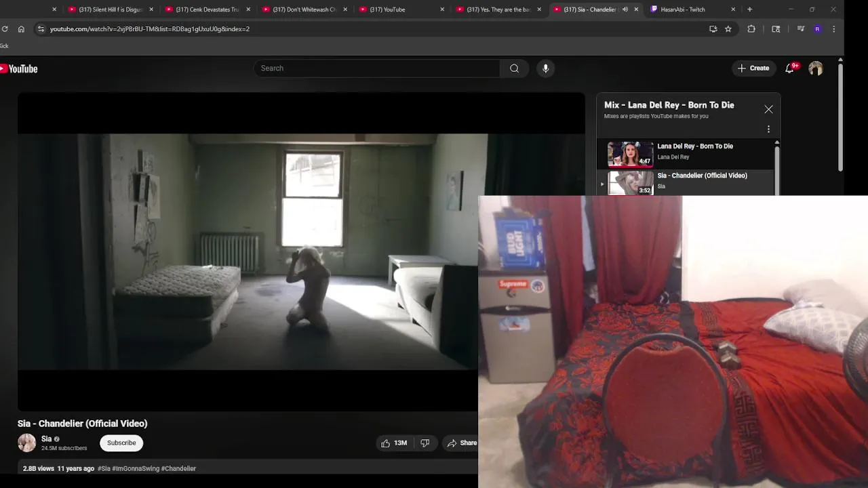Open media controls icon in toolbar

click(801, 29)
